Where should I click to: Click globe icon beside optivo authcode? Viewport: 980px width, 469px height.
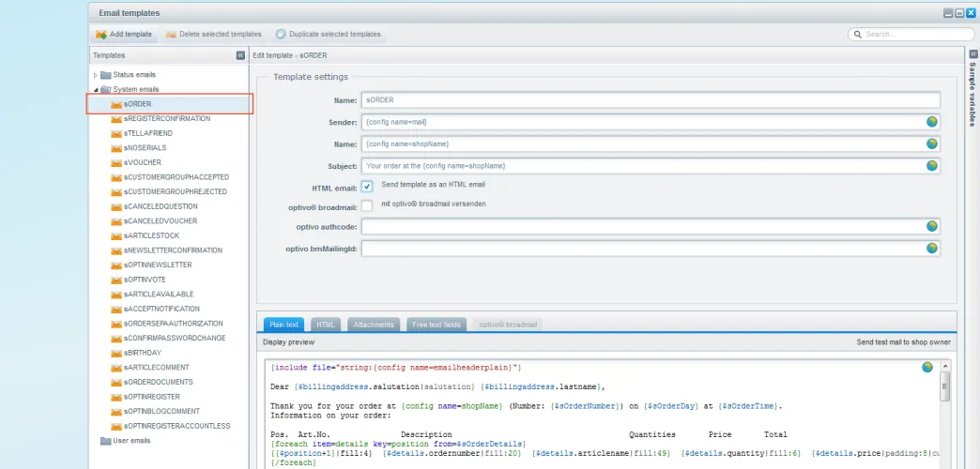click(932, 226)
